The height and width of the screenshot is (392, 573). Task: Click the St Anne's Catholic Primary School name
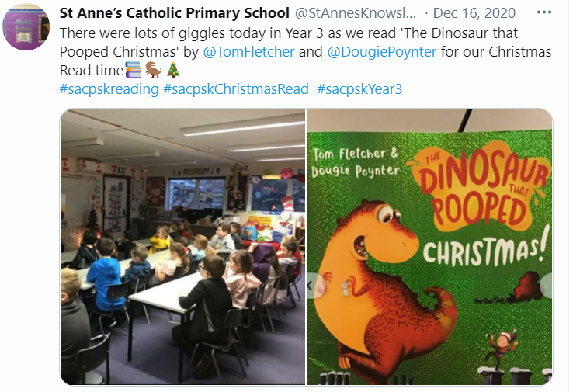click(x=175, y=13)
